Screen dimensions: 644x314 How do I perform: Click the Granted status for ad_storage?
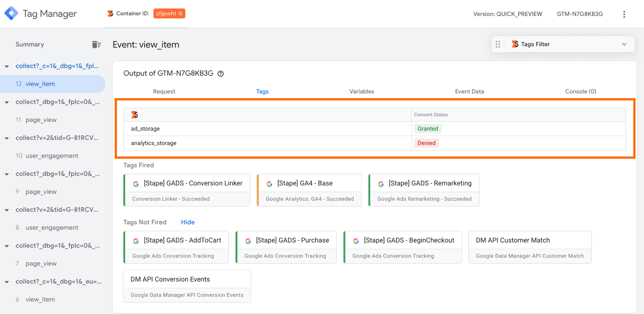[x=428, y=129]
